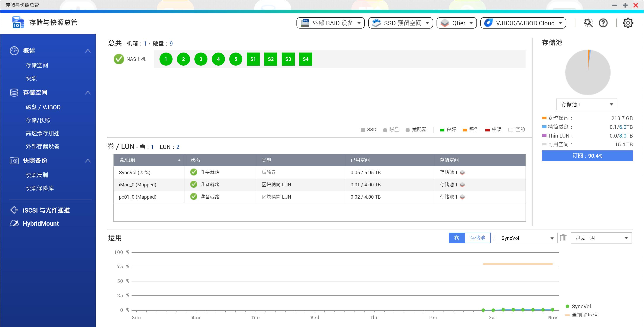
Task: Select the 卷 toggle in 运用 section
Action: click(x=457, y=238)
